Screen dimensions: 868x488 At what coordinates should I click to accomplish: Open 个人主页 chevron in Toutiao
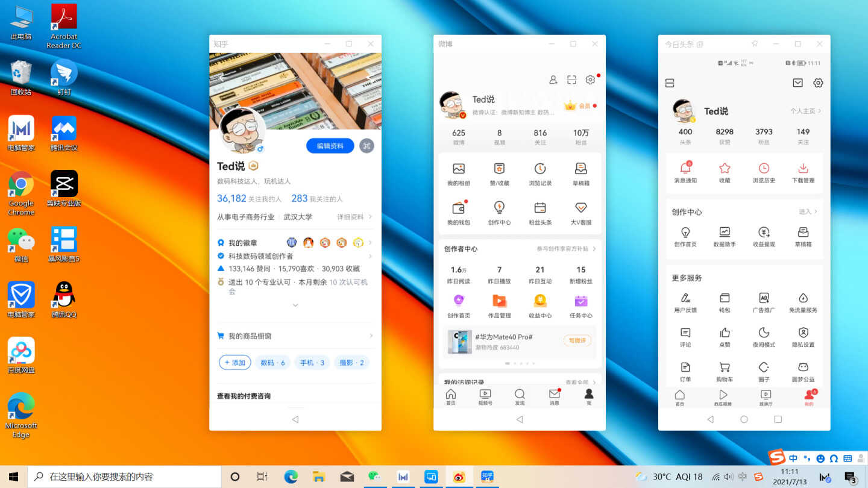pyautogui.click(x=820, y=111)
